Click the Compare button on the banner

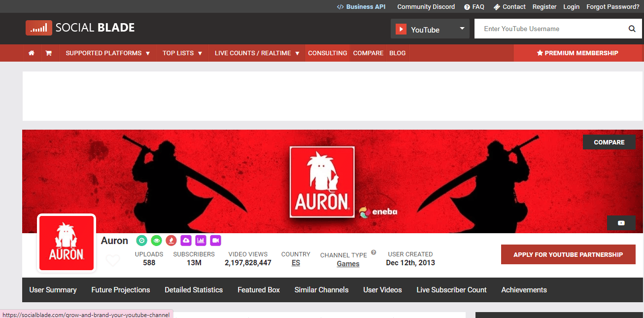point(609,142)
